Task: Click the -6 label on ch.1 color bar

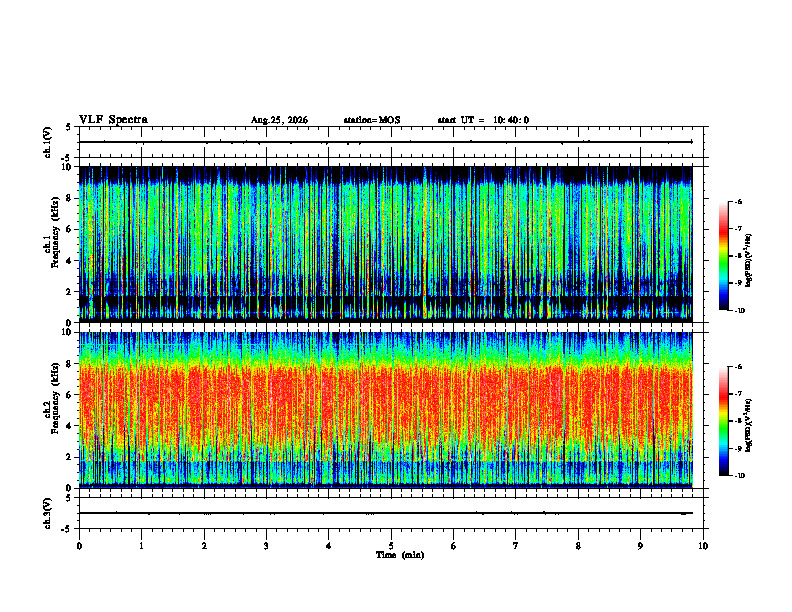Action: 738,202
